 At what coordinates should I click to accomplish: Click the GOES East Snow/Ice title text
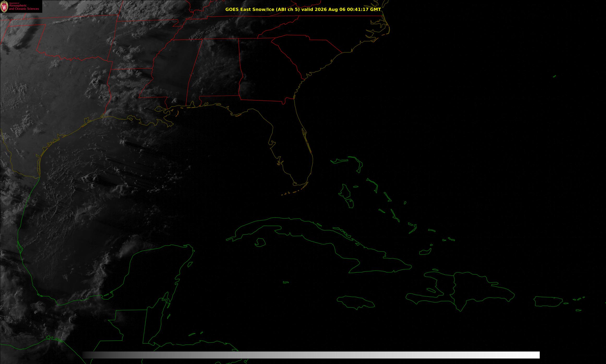[303, 9]
